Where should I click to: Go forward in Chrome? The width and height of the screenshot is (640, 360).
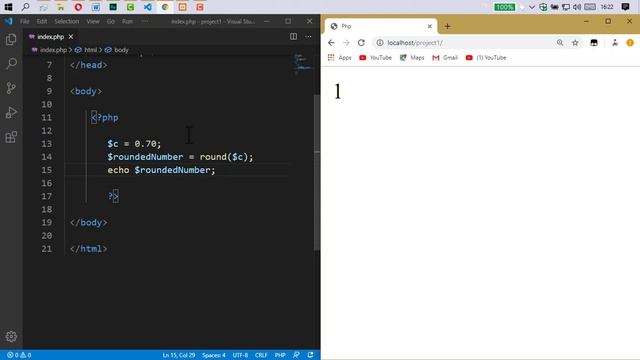tap(346, 42)
